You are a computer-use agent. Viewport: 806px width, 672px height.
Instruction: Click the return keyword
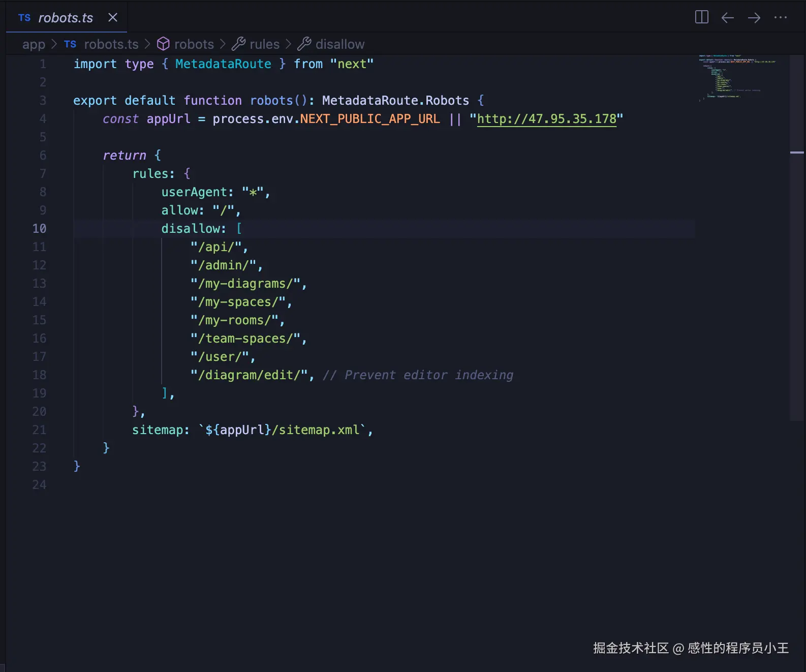coord(124,156)
